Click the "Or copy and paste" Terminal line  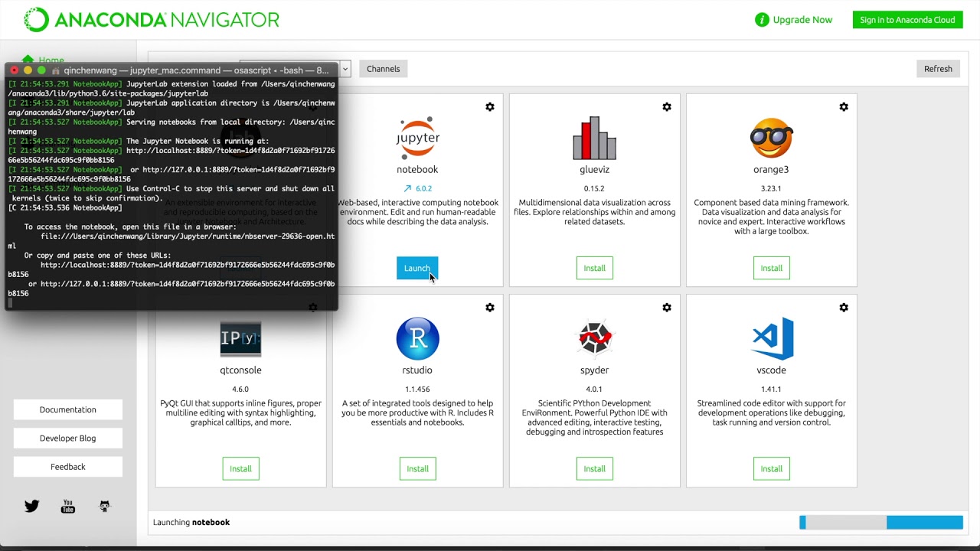tap(97, 256)
